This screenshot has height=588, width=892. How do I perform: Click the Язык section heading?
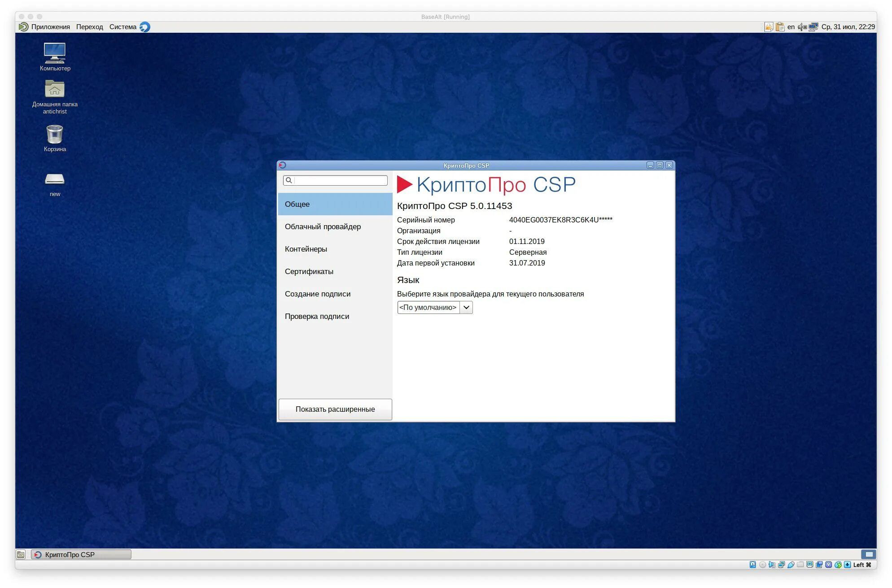[x=408, y=280]
